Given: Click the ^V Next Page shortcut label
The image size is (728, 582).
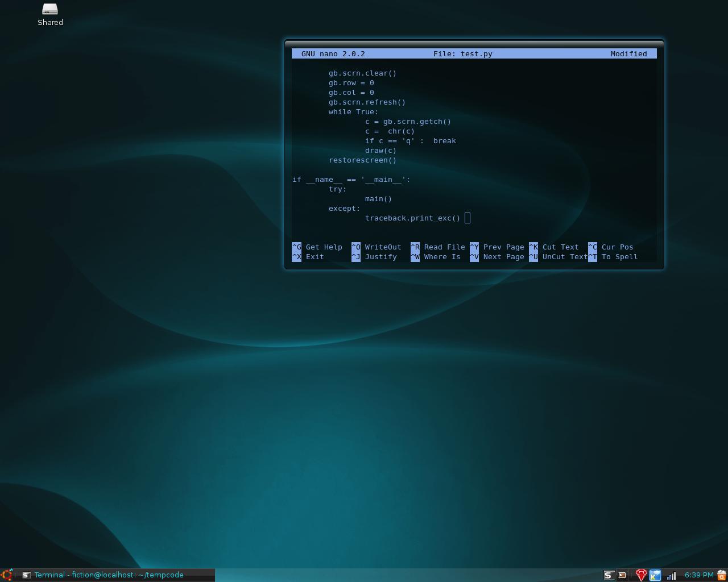Looking at the screenshot, I should tap(497, 256).
